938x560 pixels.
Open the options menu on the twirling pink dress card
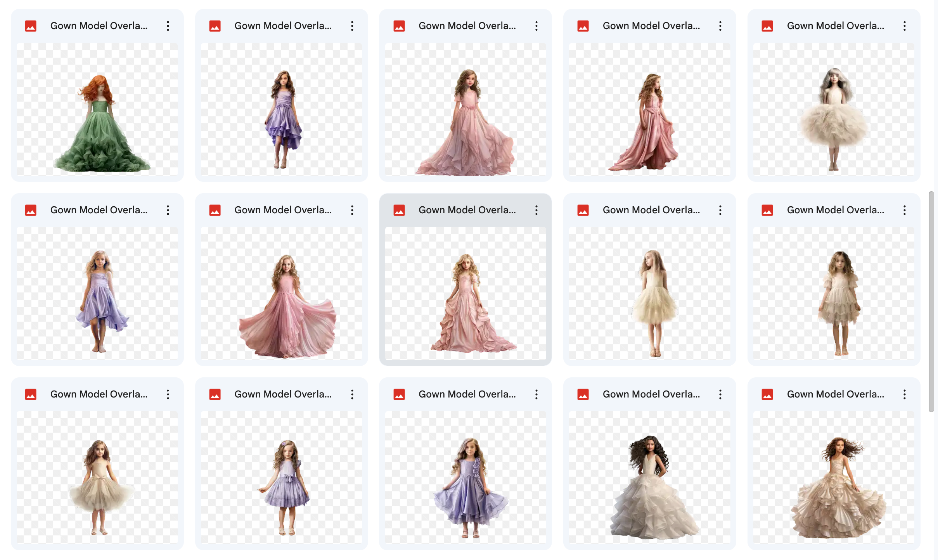(x=352, y=210)
